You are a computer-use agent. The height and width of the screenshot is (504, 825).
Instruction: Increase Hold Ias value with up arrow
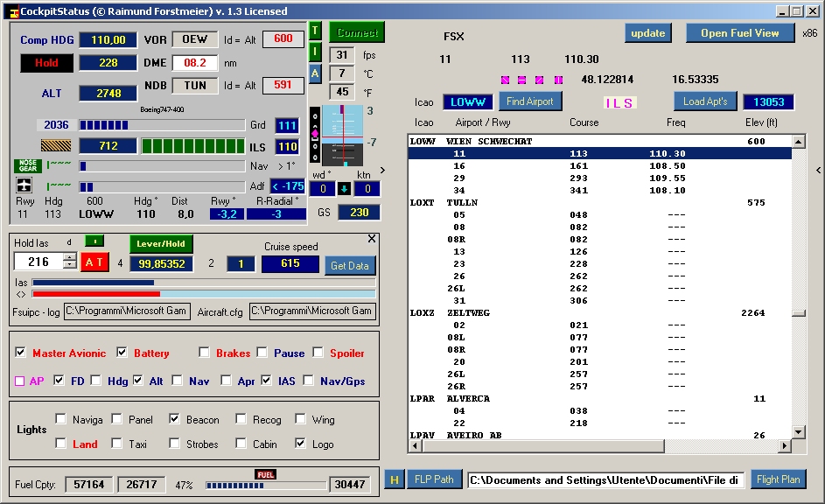pyautogui.click(x=69, y=257)
